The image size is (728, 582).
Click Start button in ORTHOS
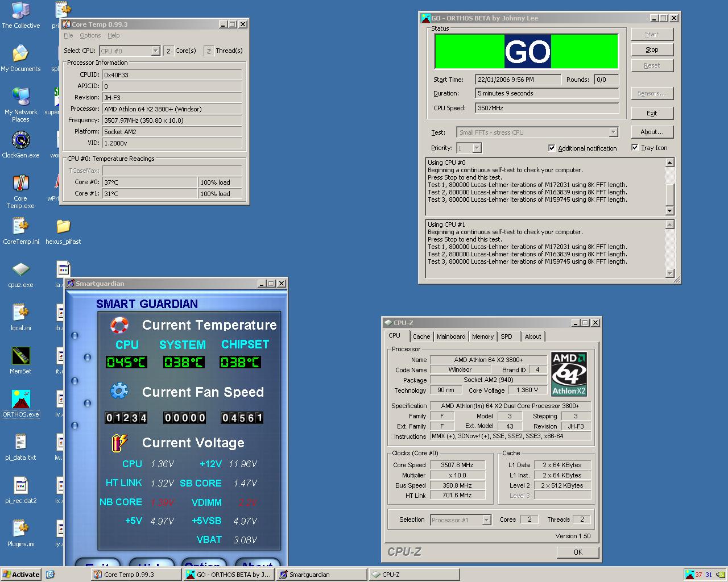pos(652,34)
